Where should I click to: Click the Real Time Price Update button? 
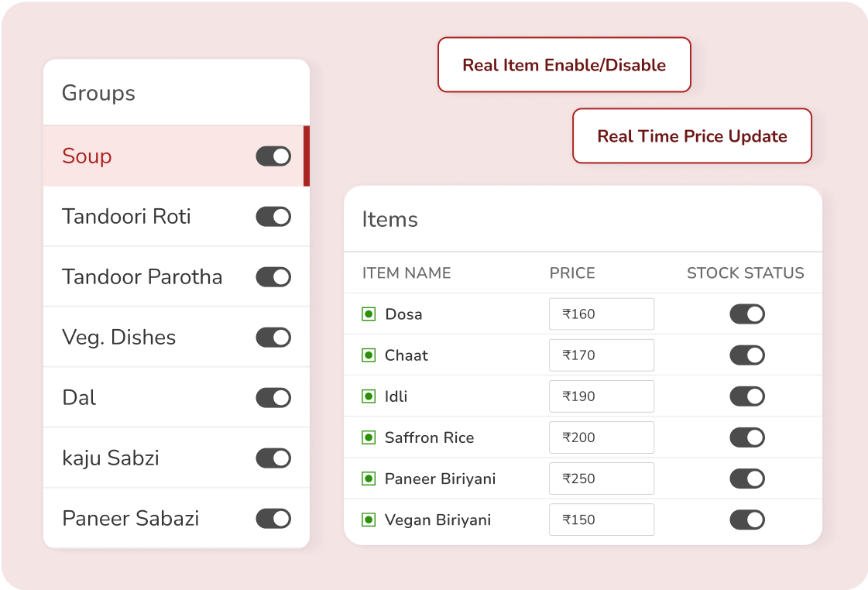(x=691, y=136)
